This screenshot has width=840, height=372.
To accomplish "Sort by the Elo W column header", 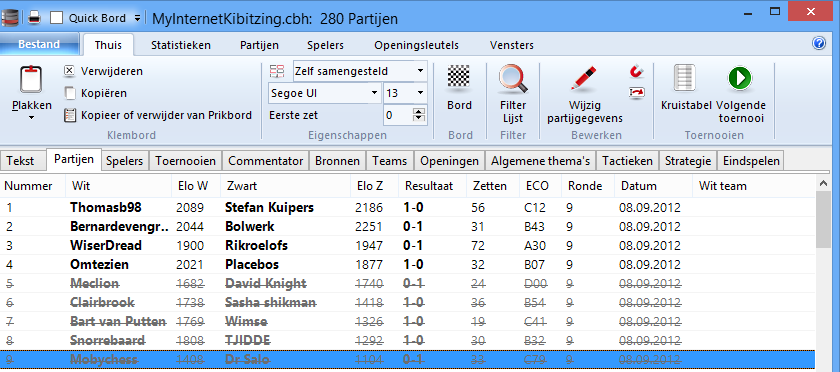I will click(197, 187).
